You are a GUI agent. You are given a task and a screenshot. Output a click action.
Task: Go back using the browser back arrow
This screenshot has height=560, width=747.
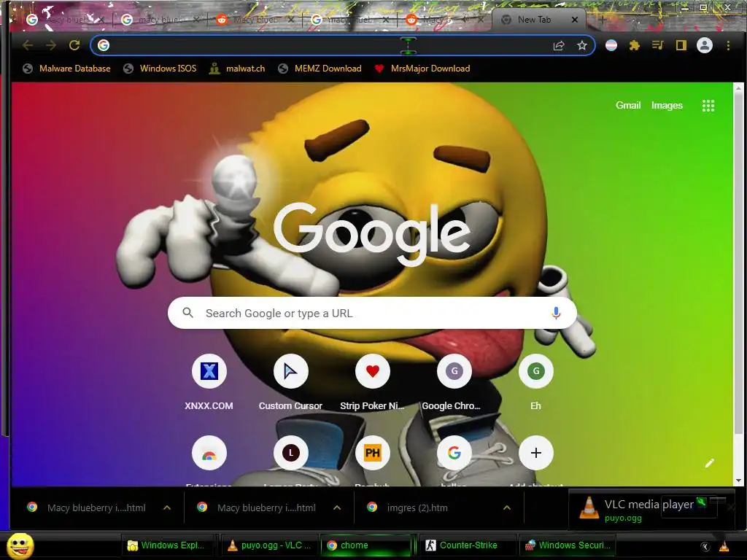[28, 45]
